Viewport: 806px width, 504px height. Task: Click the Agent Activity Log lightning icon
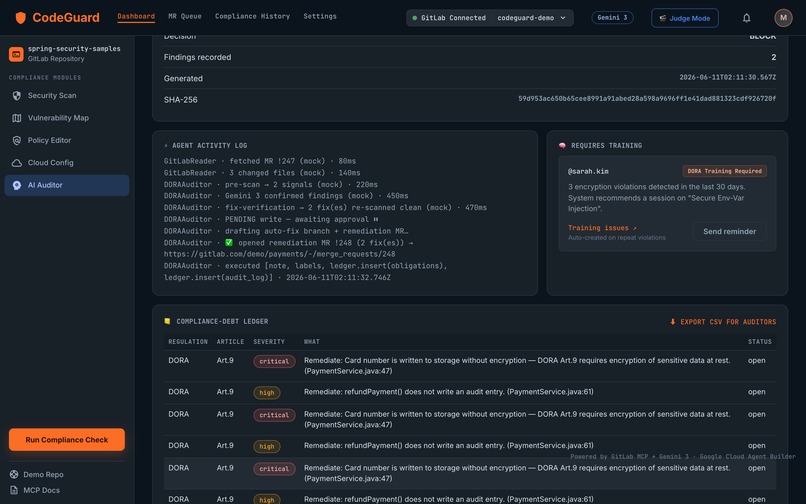click(x=166, y=146)
